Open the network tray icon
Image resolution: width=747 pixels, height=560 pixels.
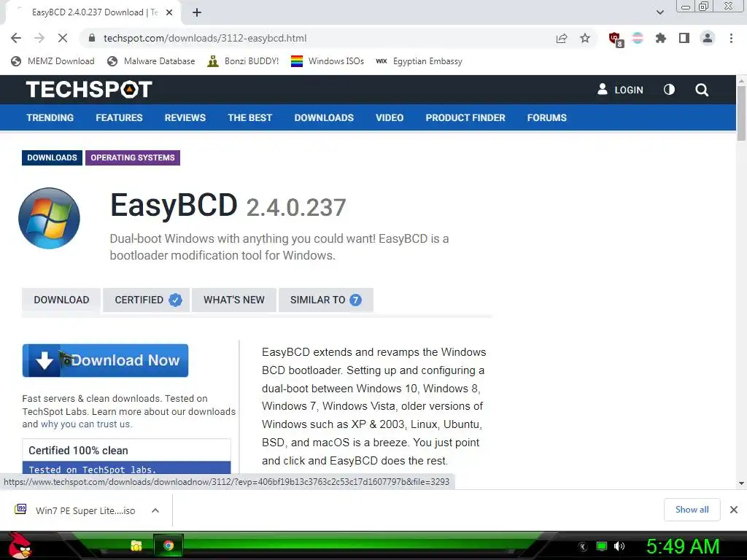[602, 547]
